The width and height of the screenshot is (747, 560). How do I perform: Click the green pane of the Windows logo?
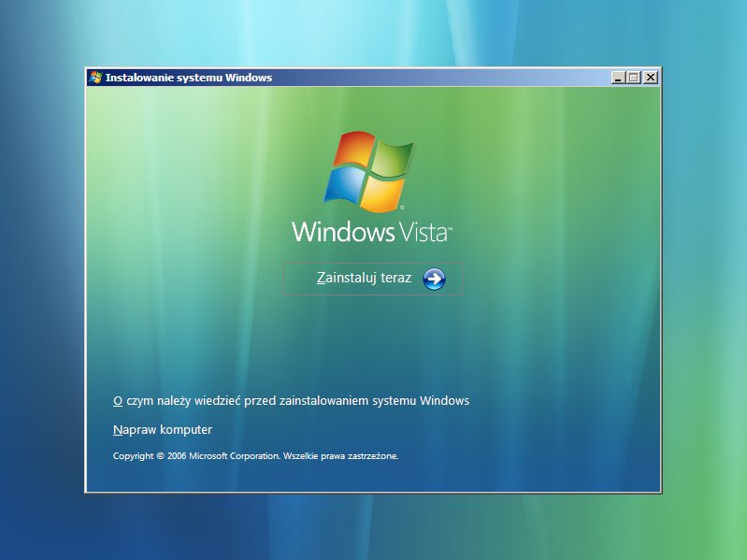pos(393,158)
